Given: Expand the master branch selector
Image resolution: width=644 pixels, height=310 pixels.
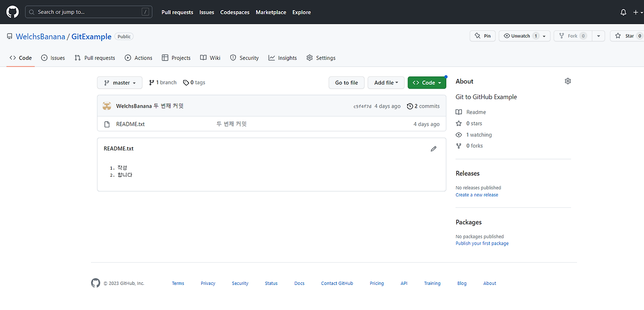Looking at the screenshot, I should coord(120,83).
